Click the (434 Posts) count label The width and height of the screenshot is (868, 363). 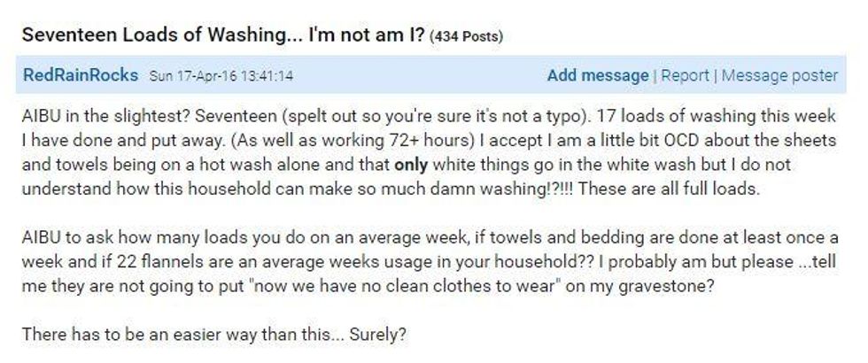466,37
